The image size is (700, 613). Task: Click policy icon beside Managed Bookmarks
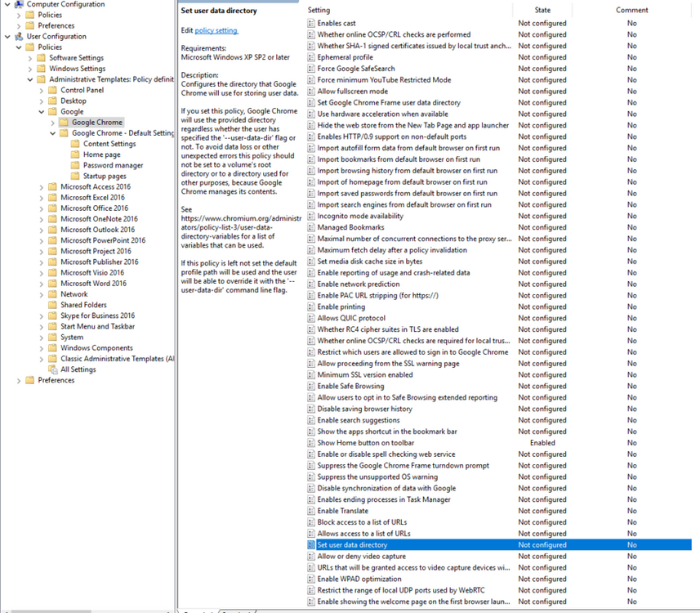tap(311, 227)
